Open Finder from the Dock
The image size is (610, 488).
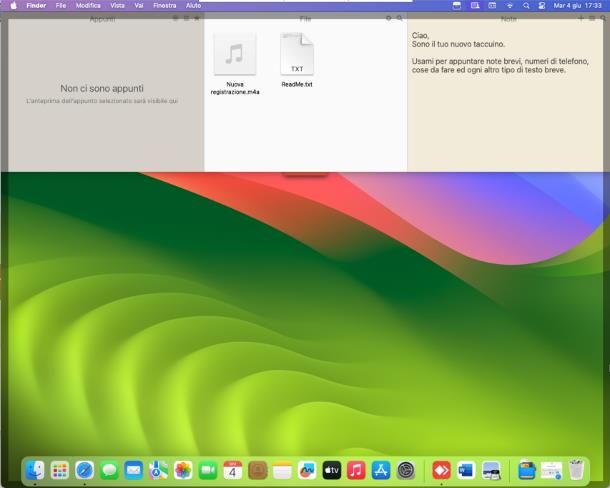point(35,470)
